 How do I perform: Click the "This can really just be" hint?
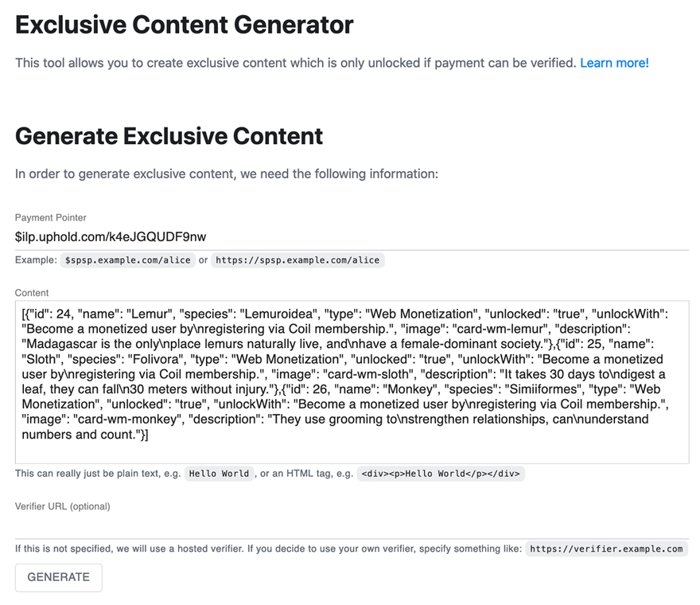click(x=99, y=474)
